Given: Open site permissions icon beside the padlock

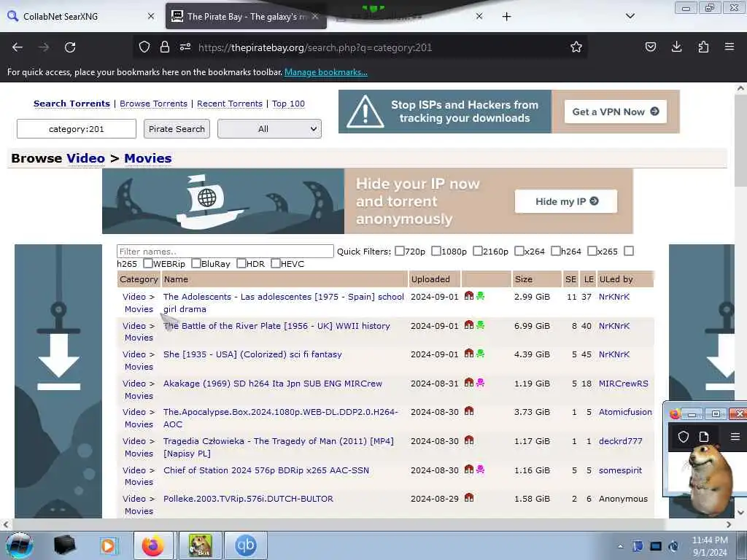Looking at the screenshot, I should click(x=185, y=47).
